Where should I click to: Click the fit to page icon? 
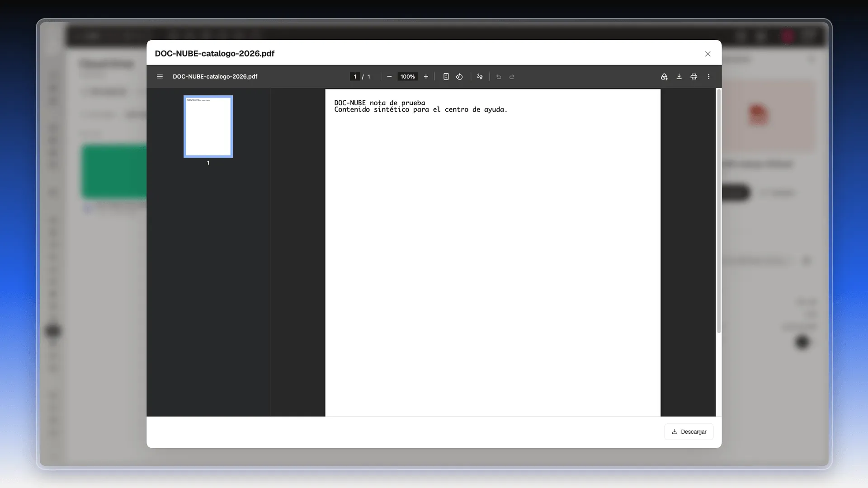446,77
